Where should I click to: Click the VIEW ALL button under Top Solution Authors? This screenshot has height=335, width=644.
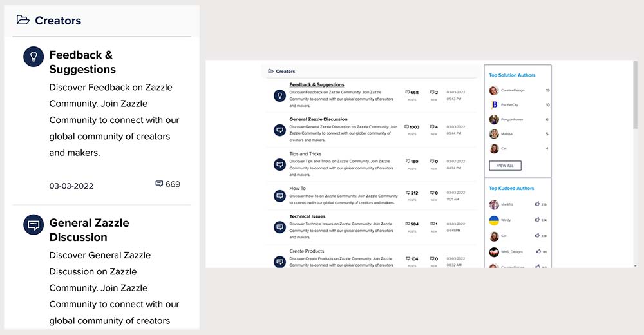[505, 166]
